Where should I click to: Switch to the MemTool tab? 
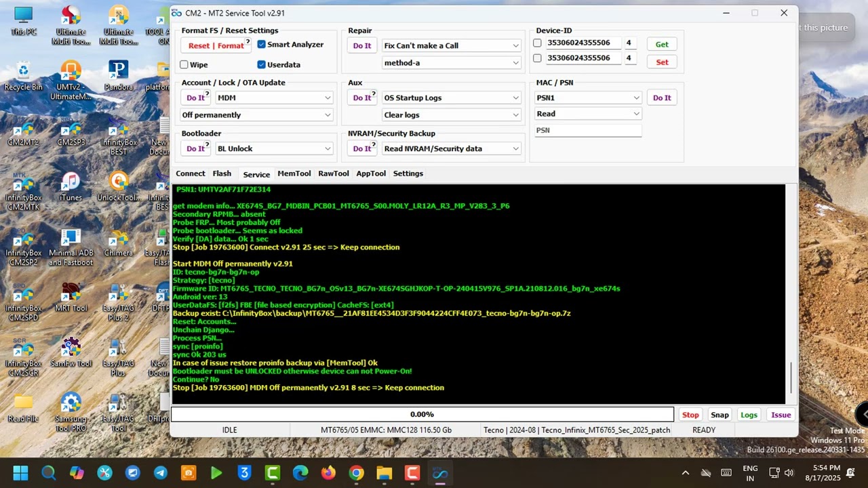[x=294, y=174]
